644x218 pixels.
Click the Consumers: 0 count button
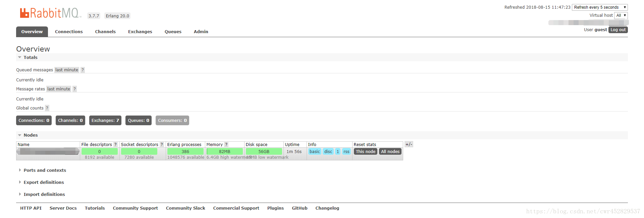pyautogui.click(x=172, y=121)
